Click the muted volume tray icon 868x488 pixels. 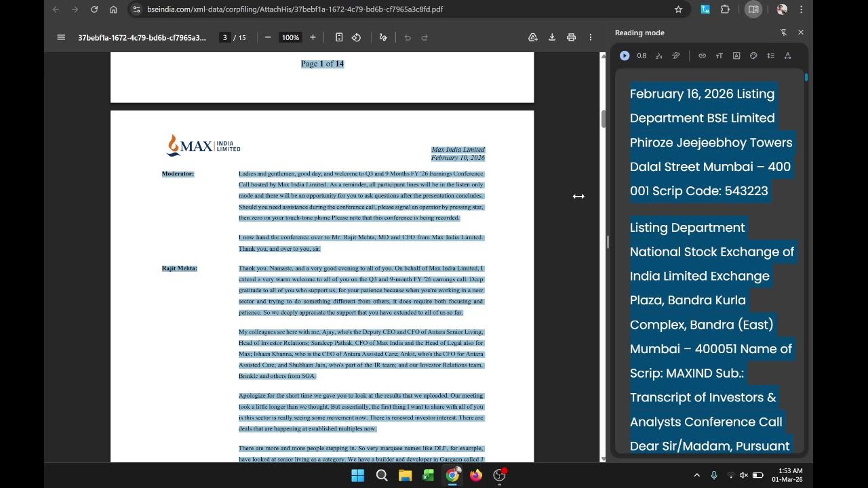click(x=743, y=475)
